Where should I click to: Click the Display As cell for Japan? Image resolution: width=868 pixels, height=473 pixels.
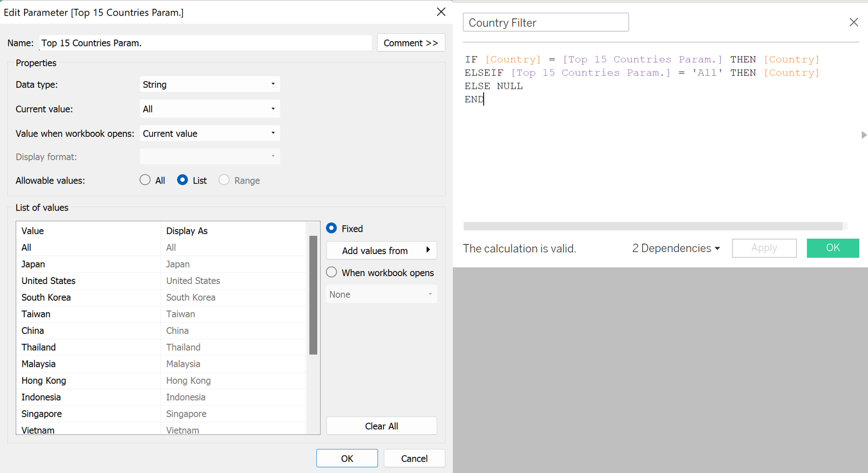click(x=234, y=264)
